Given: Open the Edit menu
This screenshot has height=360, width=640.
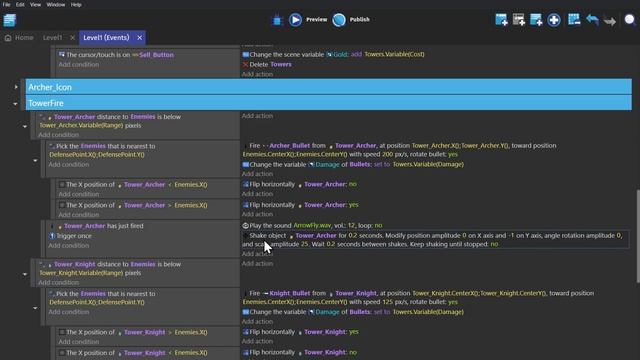Looking at the screenshot, I should coord(20,4).
